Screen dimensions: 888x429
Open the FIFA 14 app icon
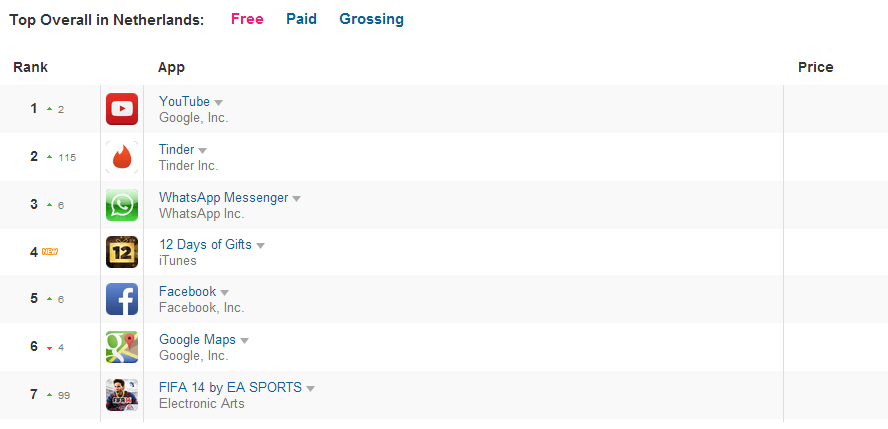coord(122,395)
